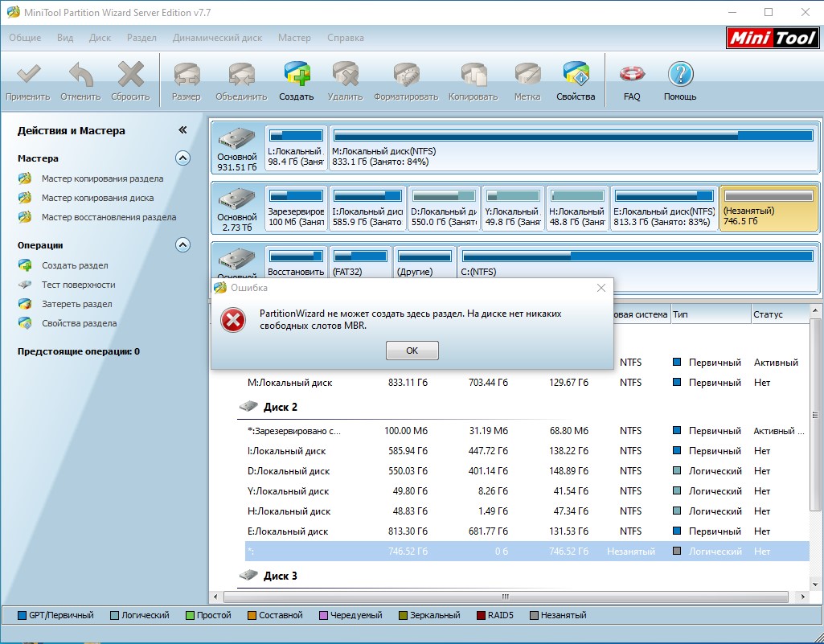Select the unallocated 746.5 Гб block
Screen dimensions: 824x644
click(769, 208)
